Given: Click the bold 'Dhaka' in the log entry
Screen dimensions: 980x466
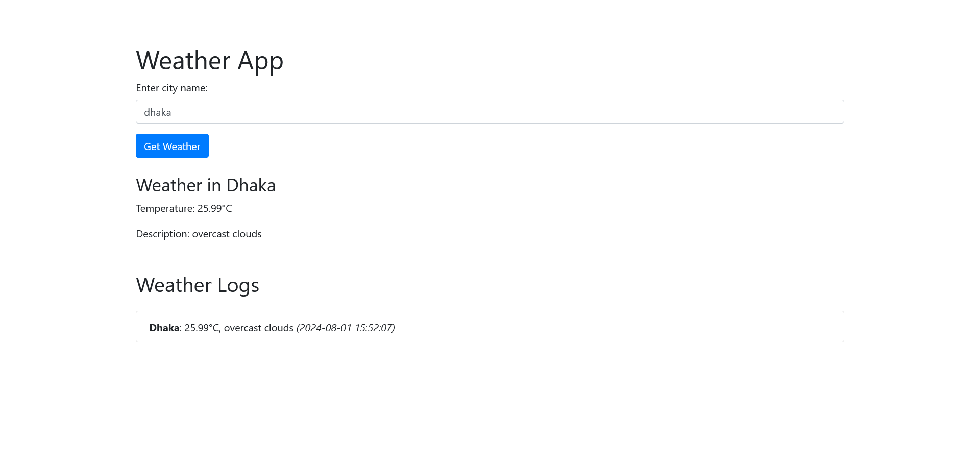Looking at the screenshot, I should click(164, 328).
